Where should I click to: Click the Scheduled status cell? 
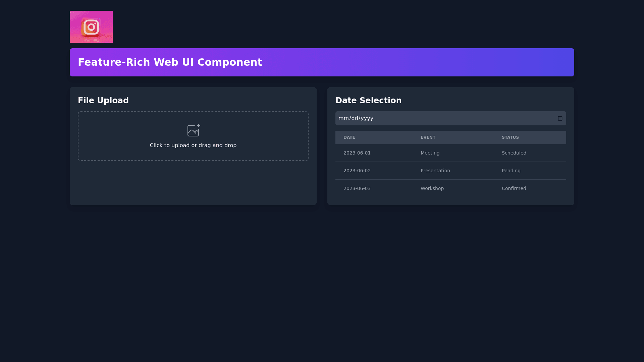tap(514, 153)
